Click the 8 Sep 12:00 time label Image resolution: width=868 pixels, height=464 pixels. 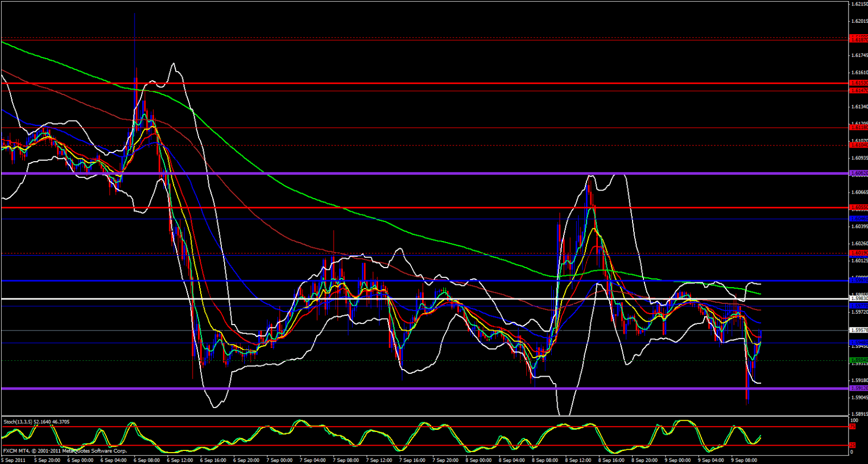tap(578, 460)
